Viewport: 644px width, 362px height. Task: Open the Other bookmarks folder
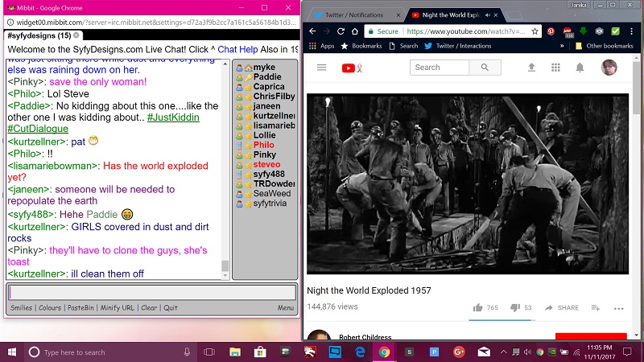coord(605,46)
